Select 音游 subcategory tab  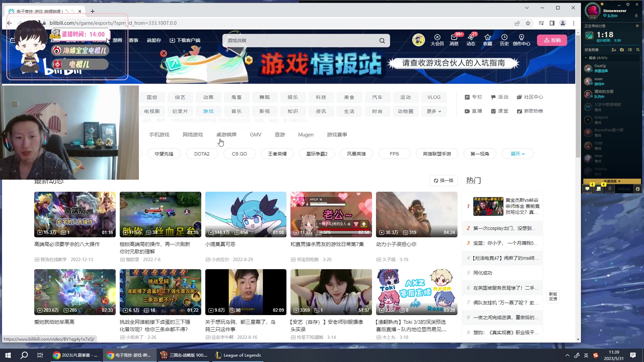pos(280,135)
